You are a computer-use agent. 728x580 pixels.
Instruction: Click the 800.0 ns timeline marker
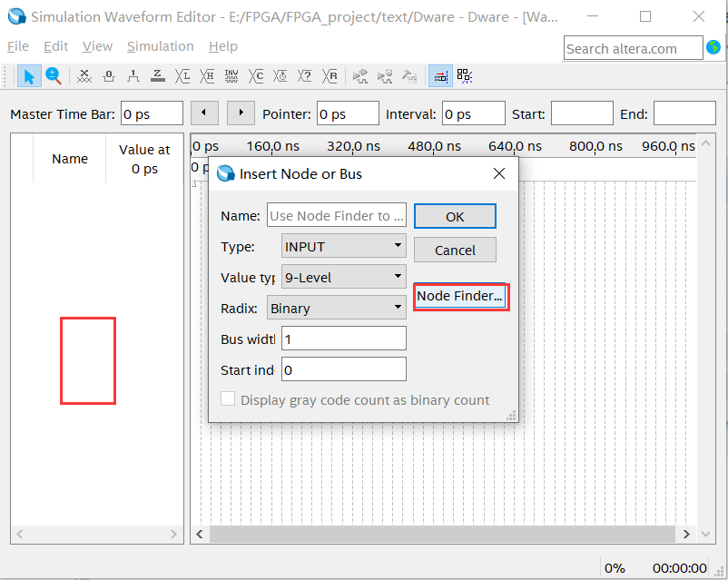595,146
